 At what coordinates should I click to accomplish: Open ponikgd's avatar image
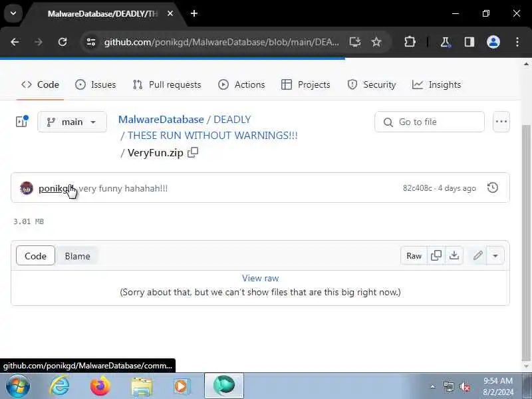27,188
